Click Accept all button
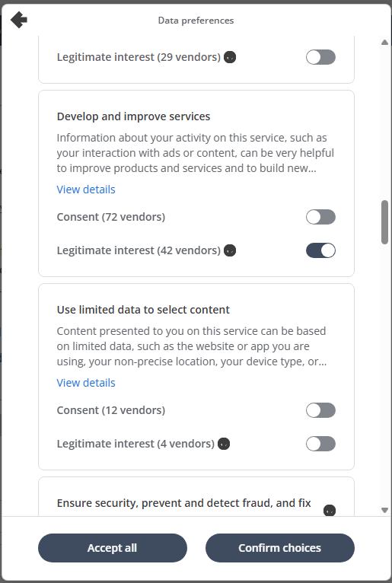 [113, 548]
